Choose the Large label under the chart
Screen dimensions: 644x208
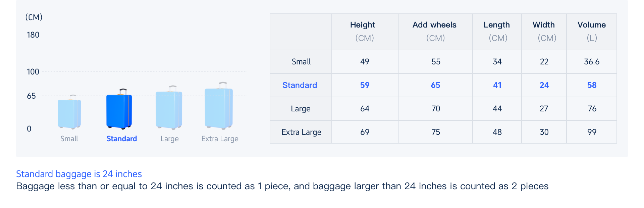click(x=169, y=139)
